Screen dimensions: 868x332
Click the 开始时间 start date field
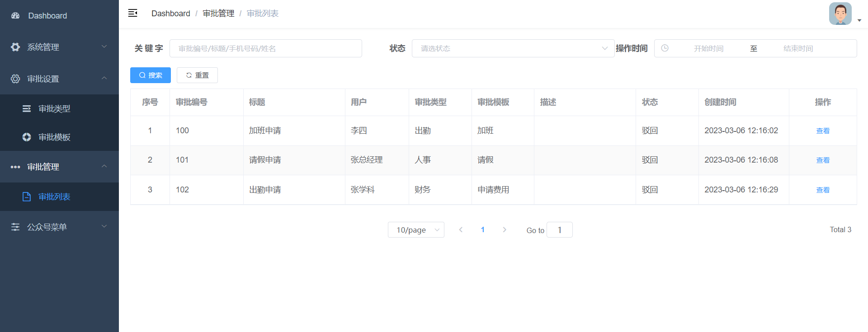click(x=708, y=48)
